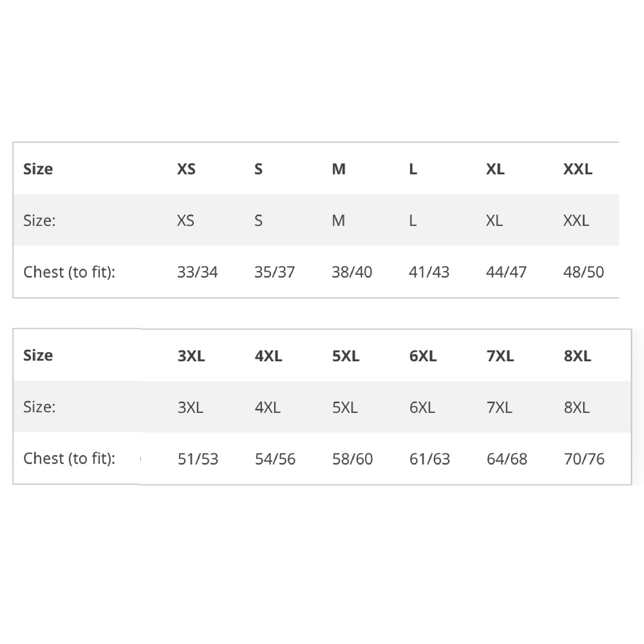This screenshot has height=644, width=644.
Task: Click the bold 6XL column header
Action: tap(423, 356)
